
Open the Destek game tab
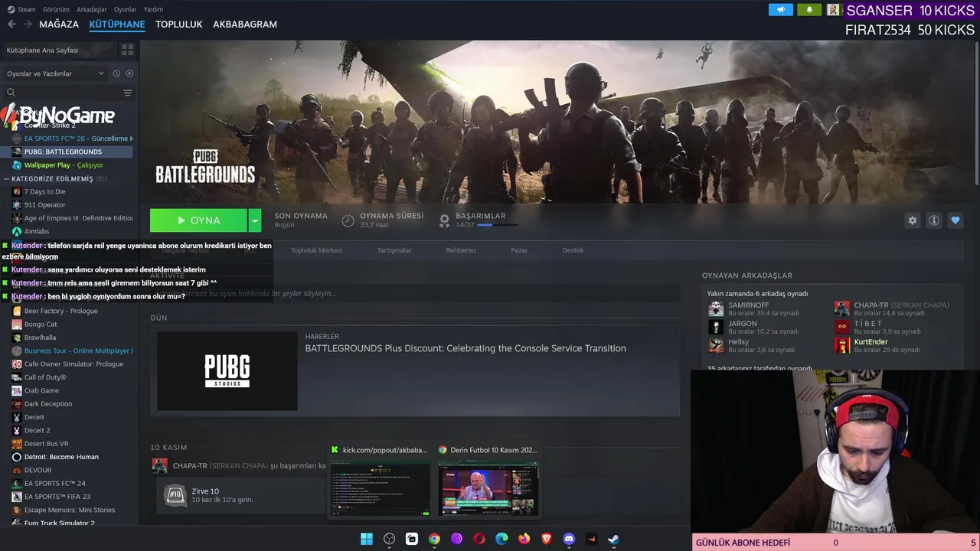tap(573, 250)
